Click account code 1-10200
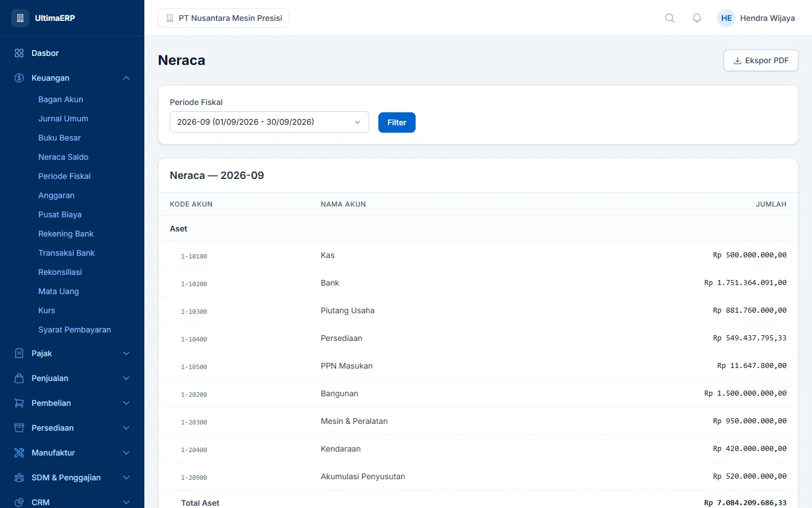Screen dimensions: 812x508 pyautogui.click(x=194, y=284)
